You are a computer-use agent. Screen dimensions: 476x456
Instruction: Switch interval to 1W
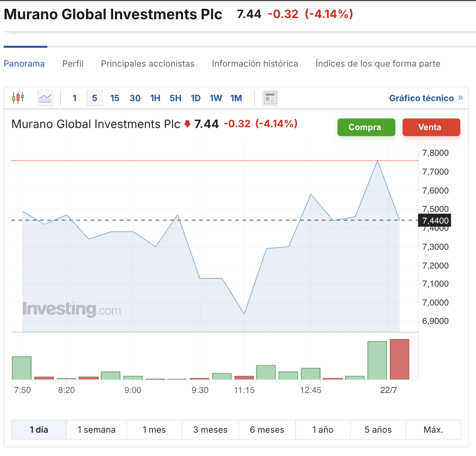point(216,98)
